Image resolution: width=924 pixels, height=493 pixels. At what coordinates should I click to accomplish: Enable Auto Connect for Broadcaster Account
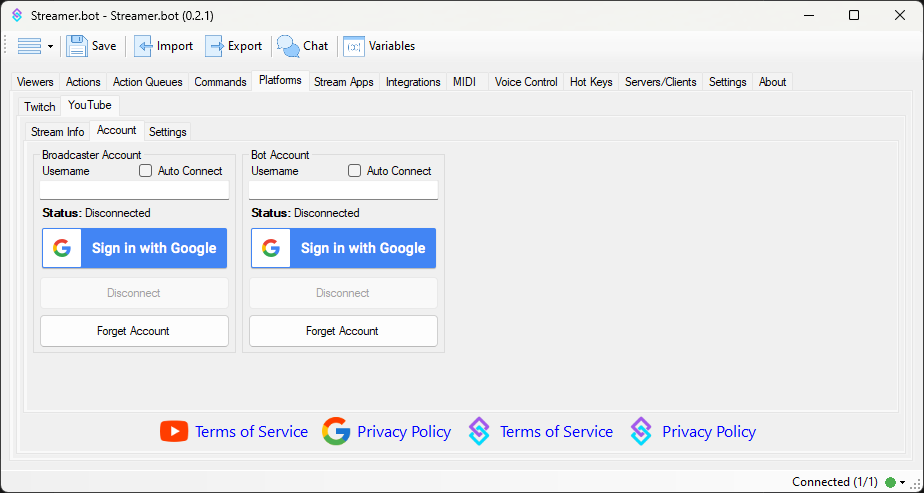pos(146,171)
